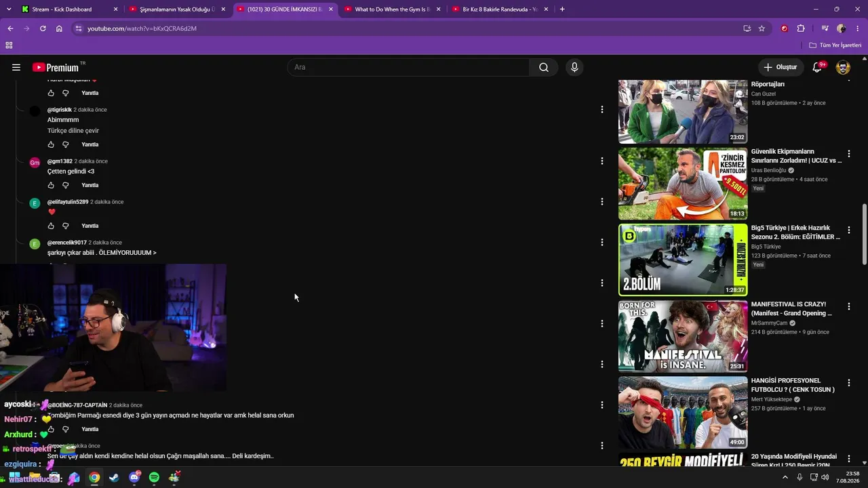Open Chrome's three-dot menu

coord(858,28)
